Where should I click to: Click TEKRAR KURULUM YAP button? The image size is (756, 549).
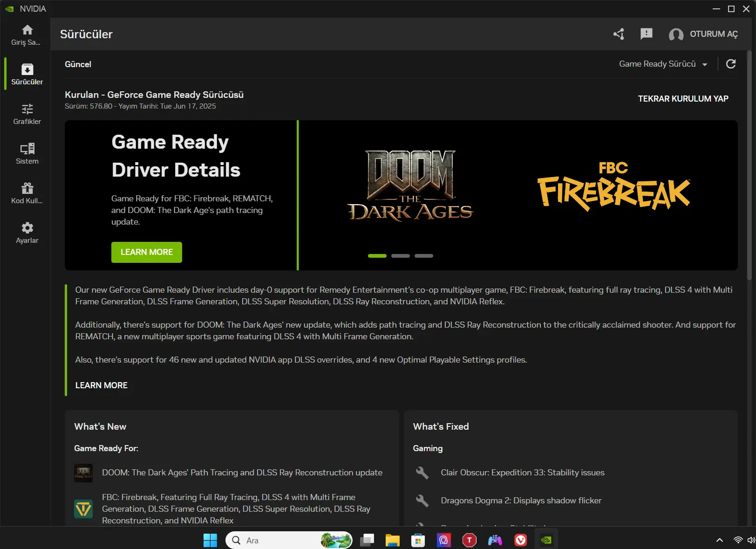(683, 99)
